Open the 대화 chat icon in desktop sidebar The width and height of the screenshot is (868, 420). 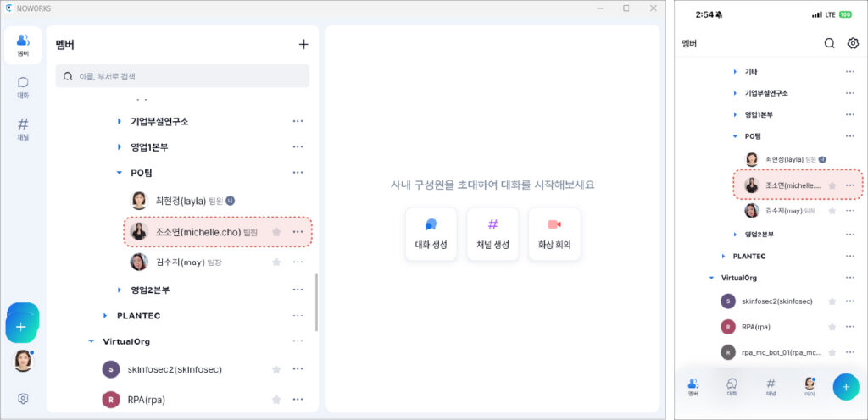23,87
